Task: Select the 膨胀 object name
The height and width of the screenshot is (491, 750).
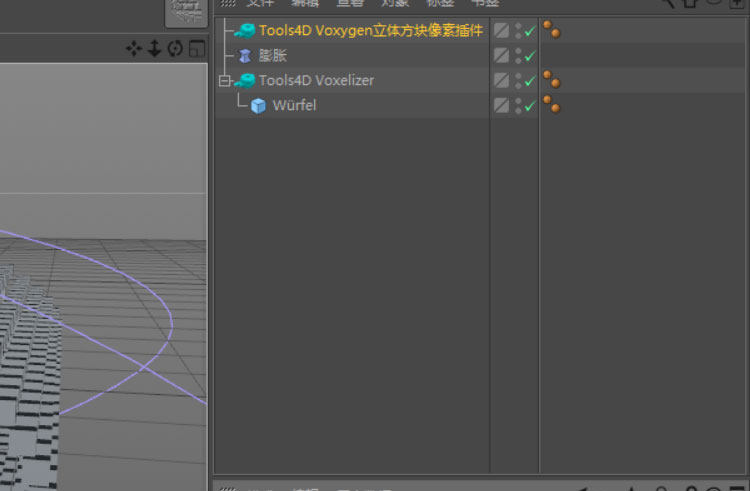Action: (x=273, y=56)
